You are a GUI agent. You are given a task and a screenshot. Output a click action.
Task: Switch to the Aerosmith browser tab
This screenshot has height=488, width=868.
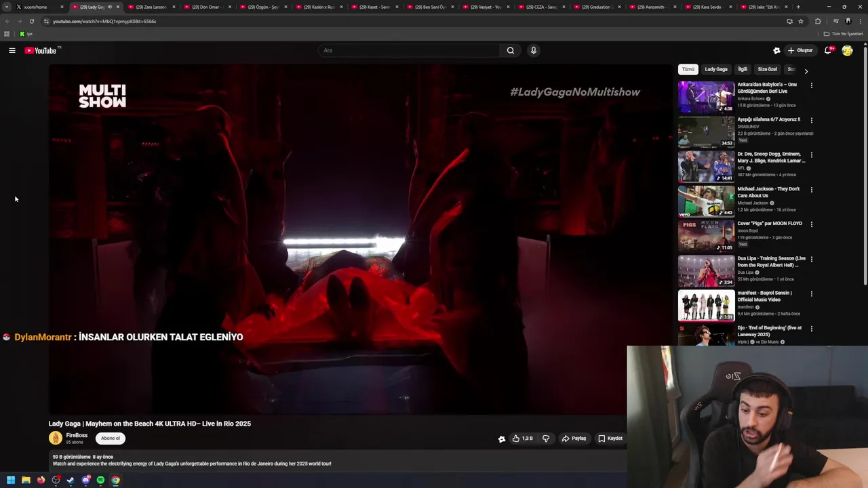653,7
